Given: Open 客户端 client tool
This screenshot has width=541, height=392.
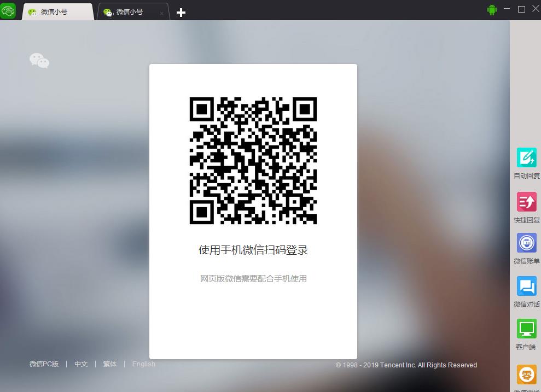Looking at the screenshot, I should click(526, 335).
